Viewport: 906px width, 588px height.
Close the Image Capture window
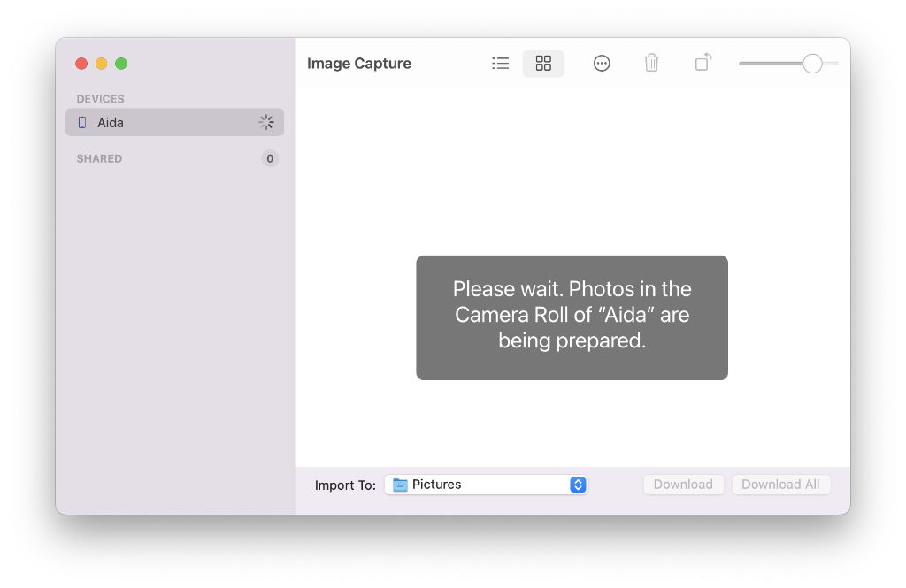click(81, 64)
